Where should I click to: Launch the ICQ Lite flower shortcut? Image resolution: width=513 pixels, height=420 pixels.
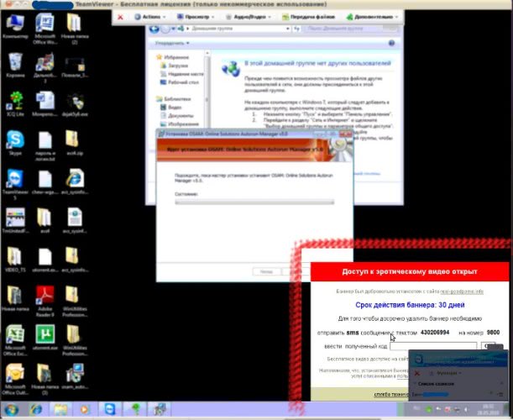pos(15,104)
